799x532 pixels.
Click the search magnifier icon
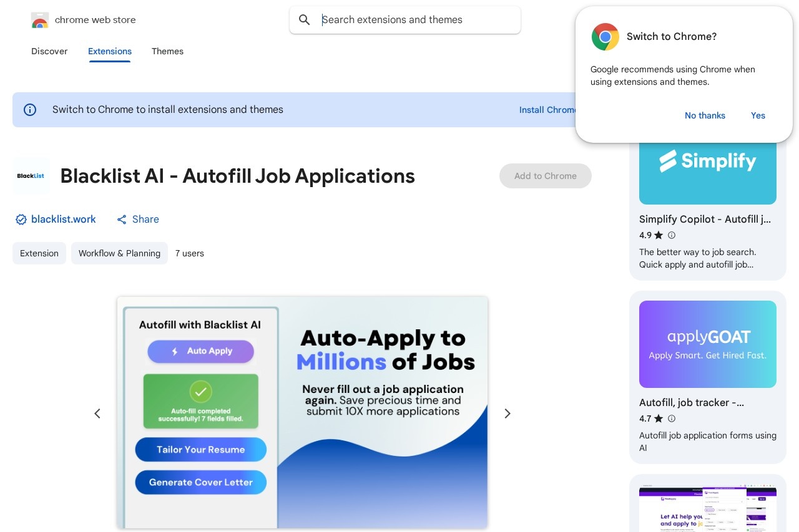[x=305, y=20]
